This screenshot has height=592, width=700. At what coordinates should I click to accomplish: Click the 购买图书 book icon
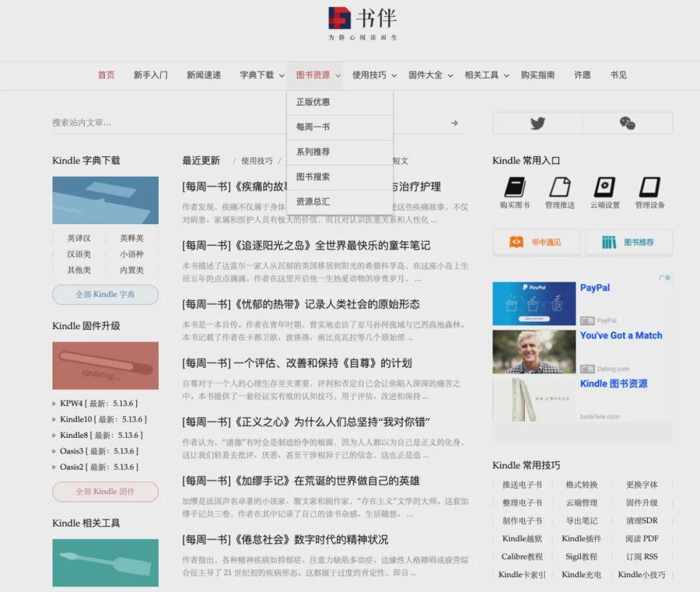click(515, 187)
